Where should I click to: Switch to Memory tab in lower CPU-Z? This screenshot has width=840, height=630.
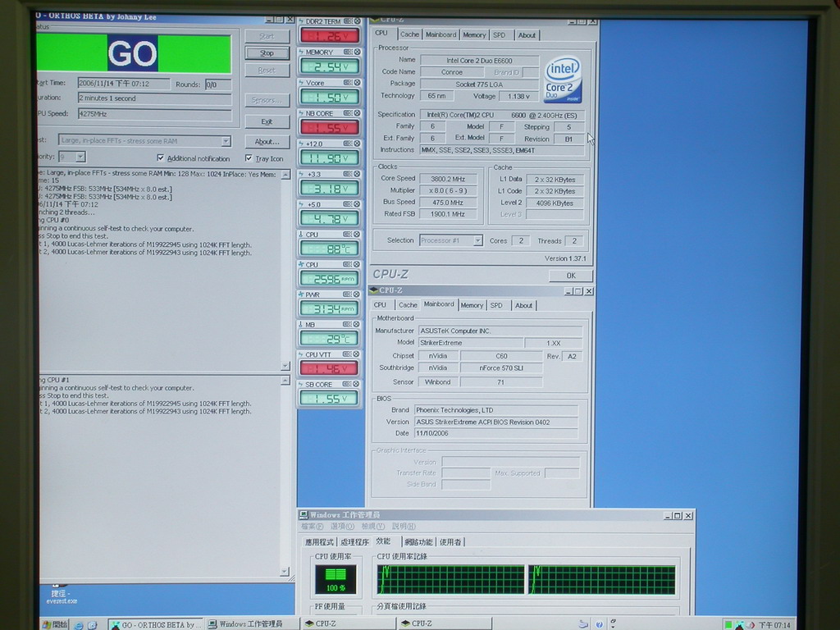tap(472, 305)
